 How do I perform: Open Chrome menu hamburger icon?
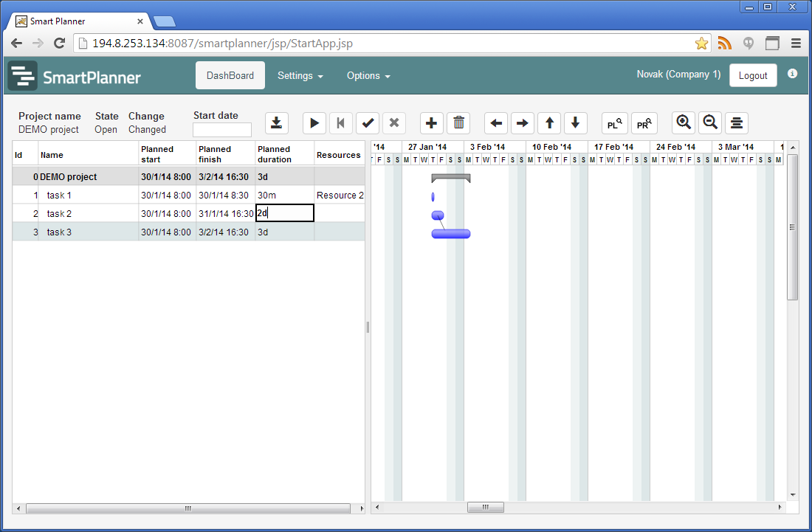point(796,44)
